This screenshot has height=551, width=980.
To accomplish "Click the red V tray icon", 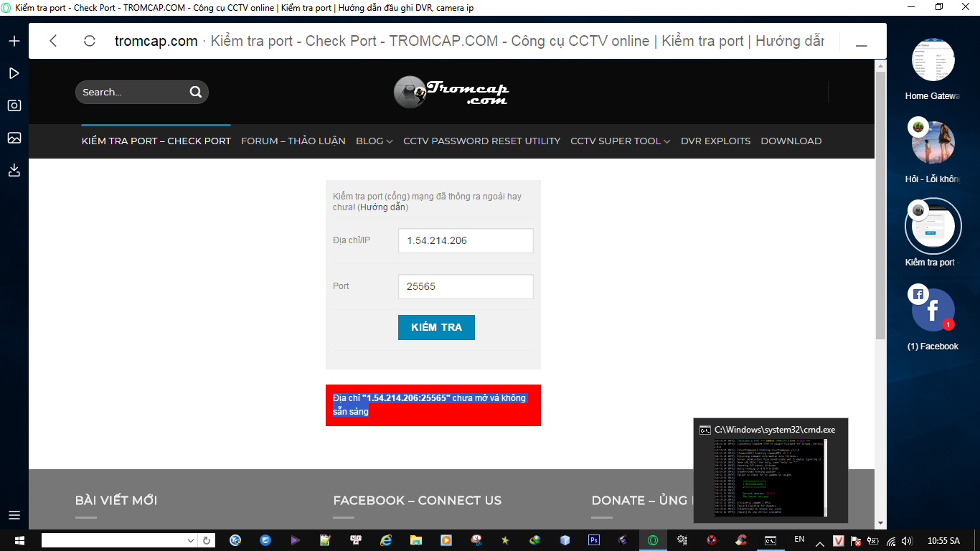I will 839,541.
